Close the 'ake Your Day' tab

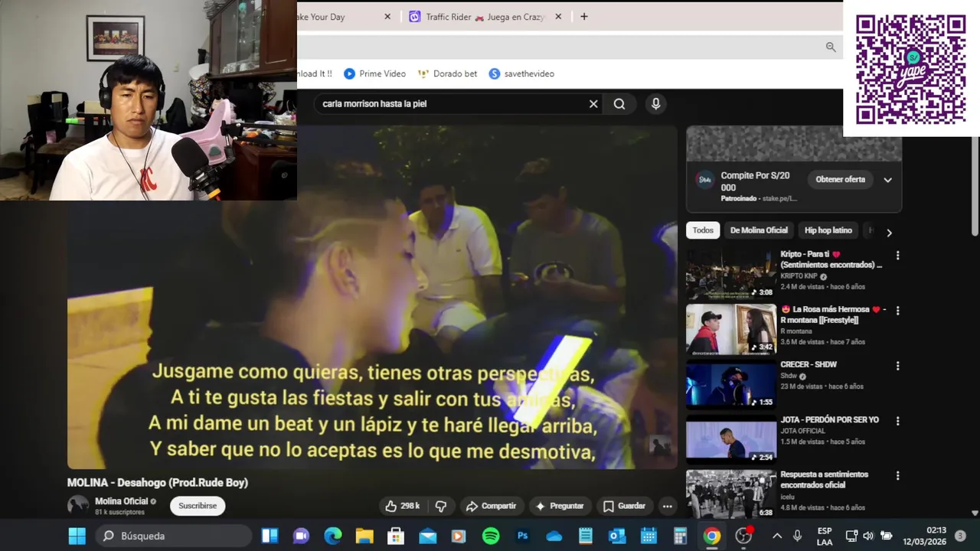click(x=387, y=17)
